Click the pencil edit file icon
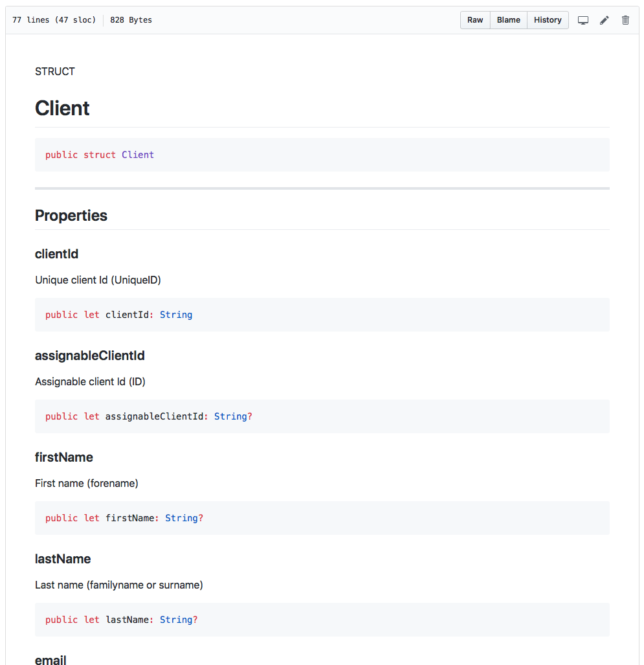This screenshot has width=644, height=665. click(604, 20)
